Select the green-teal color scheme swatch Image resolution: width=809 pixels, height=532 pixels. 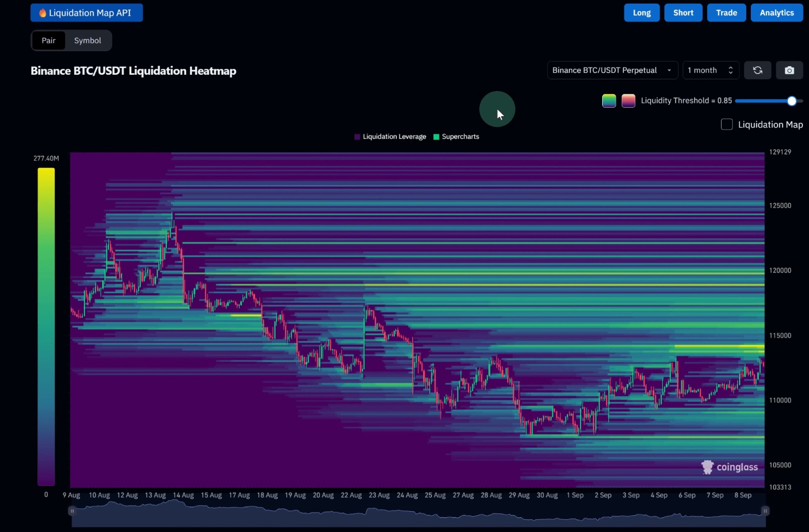[x=609, y=101]
